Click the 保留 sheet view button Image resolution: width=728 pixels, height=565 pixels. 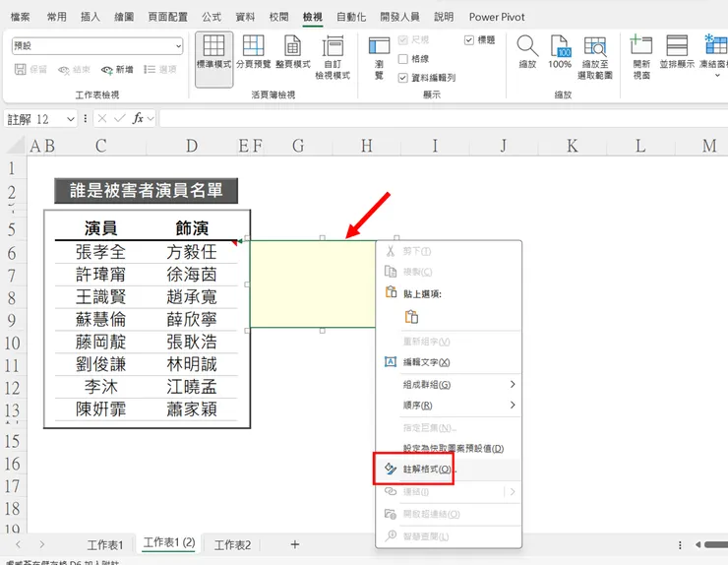click(x=31, y=70)
